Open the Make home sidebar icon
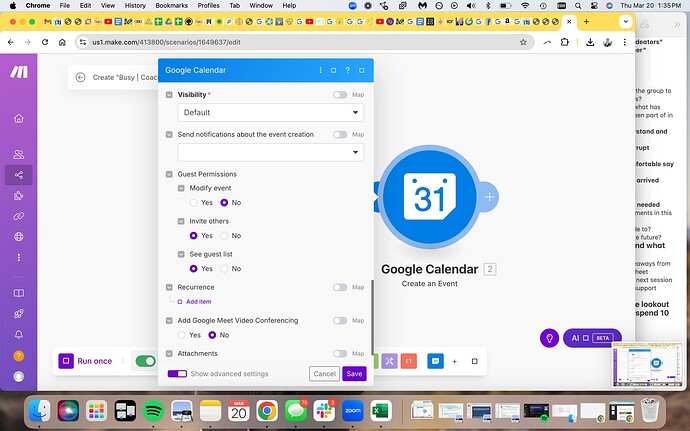Screen dimensions: 690x431 pyautogui.click(x=18, y=118)
